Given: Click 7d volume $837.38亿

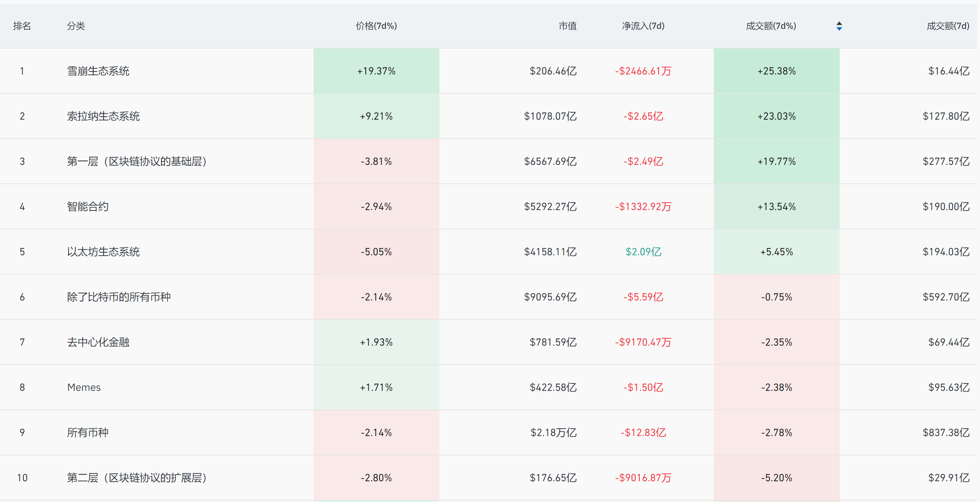Looking at the screenshot, I should [946, 432].
